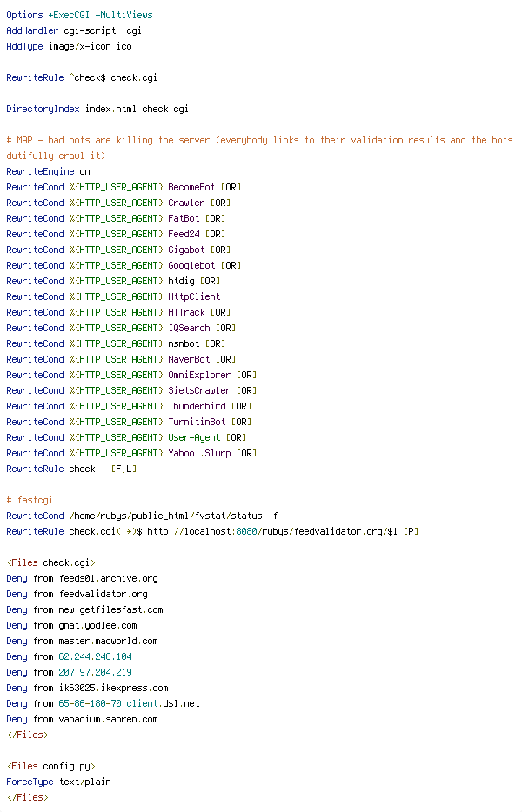This screenshot has height=812, width=522.
Task: Click 'dutifully crawl it)' comment text
Action: 56,156
